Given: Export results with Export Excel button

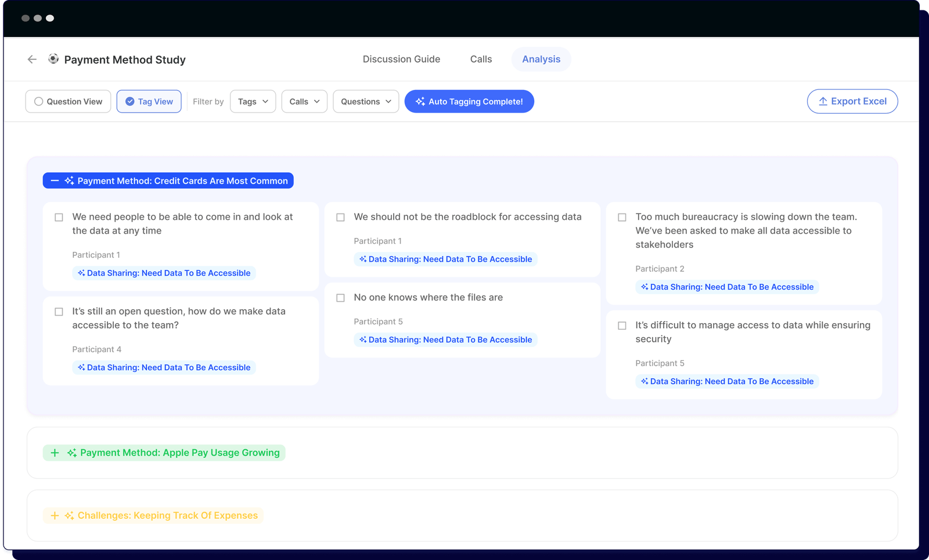Looking at the screenshot, I should coord(852,102).
